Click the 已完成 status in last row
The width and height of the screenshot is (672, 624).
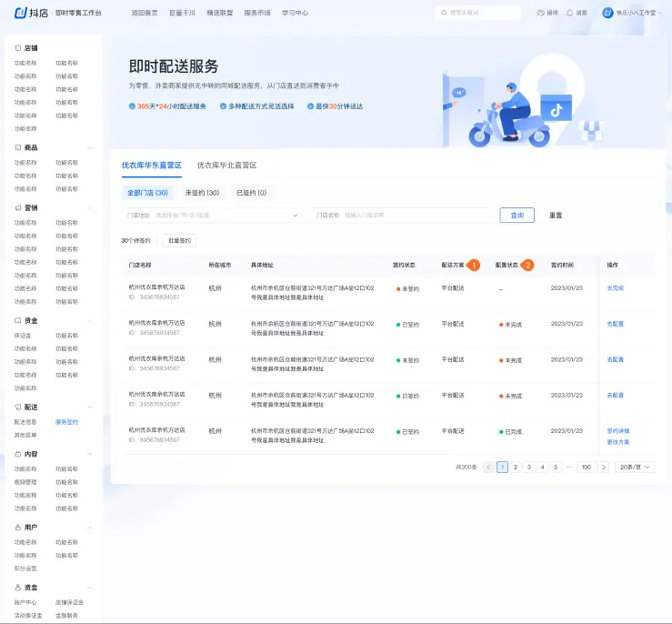(x=510, y=432)
